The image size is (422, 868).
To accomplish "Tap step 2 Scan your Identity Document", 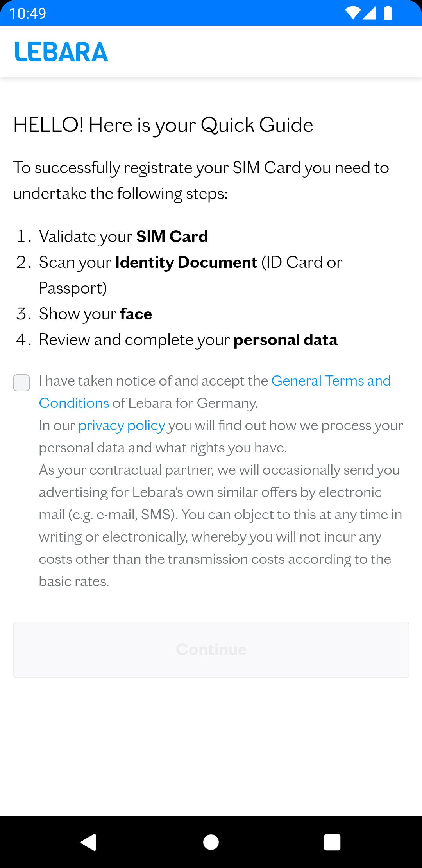I will click(x=190, y=262).
